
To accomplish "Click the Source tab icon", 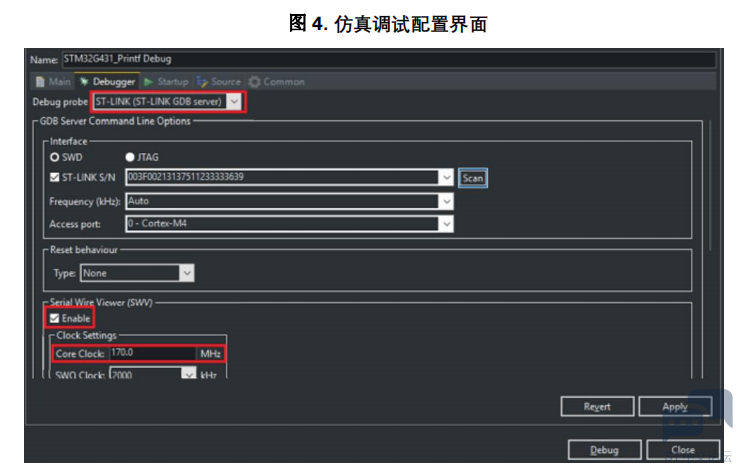I will pos(202,82).
